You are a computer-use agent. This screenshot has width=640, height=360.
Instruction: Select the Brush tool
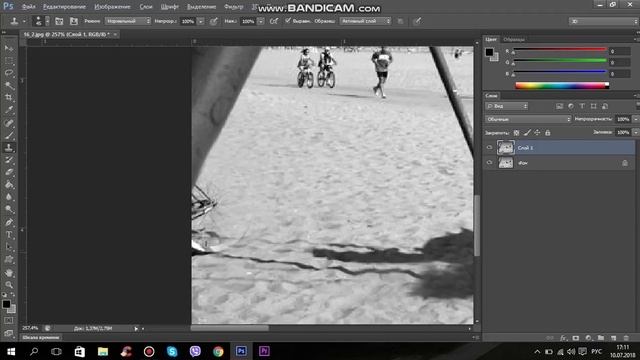click(x=9, y=135)
